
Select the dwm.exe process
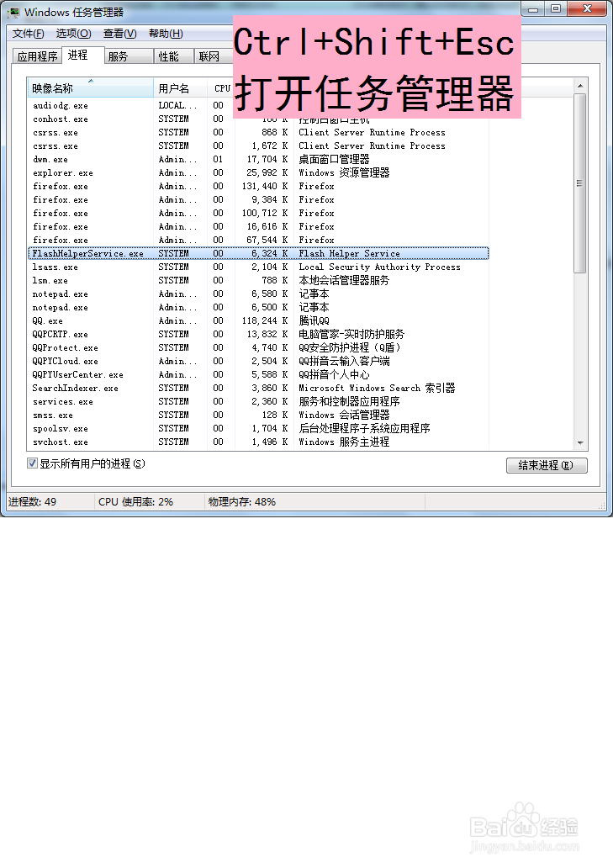click(258, 160)
